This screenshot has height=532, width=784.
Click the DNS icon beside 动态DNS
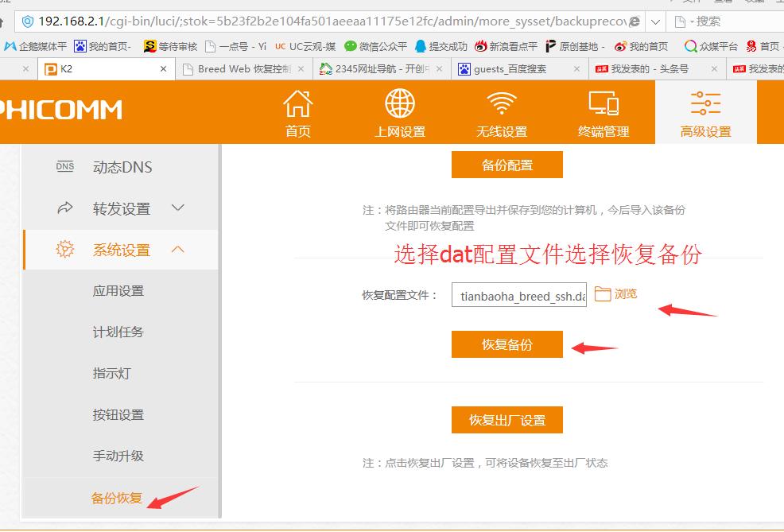pos(64,166)
